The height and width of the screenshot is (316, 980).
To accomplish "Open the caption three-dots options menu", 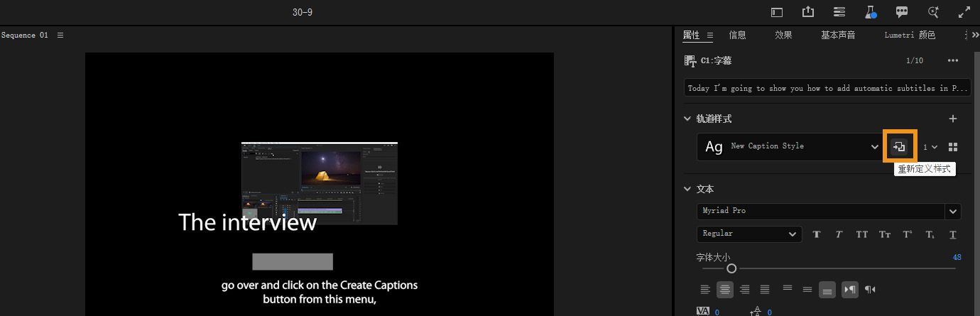I will coord(953,60).
